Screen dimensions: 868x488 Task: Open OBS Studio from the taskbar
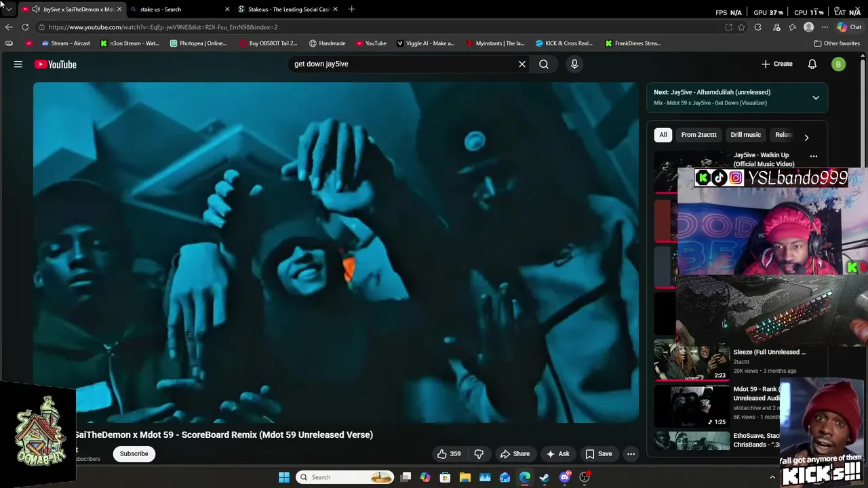(x=585, y=477)
